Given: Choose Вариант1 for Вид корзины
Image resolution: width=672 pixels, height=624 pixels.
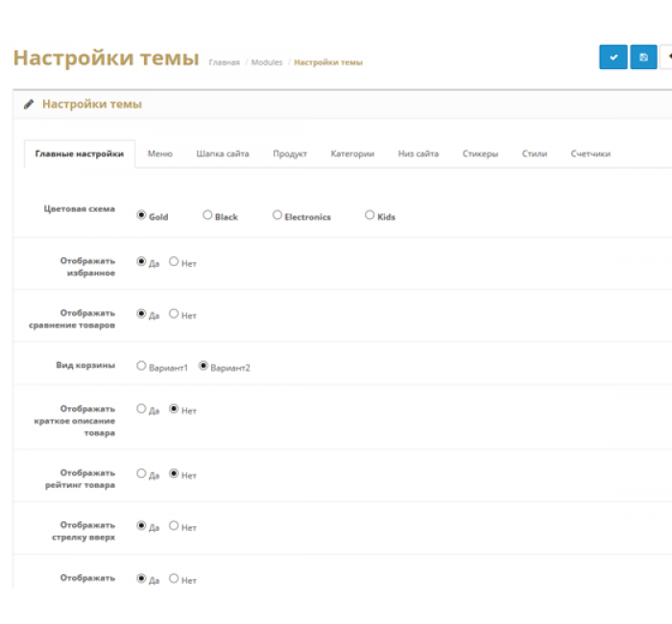Looking at the screenshot, I should point(141,366).
